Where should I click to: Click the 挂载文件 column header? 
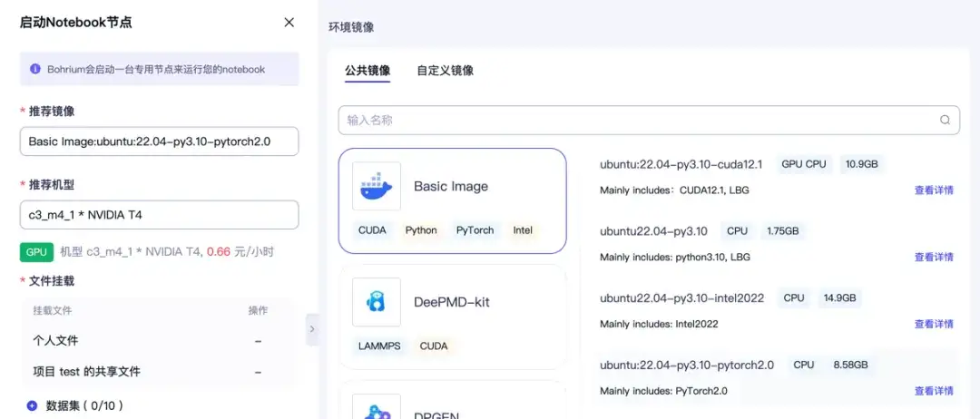[53, 310]
